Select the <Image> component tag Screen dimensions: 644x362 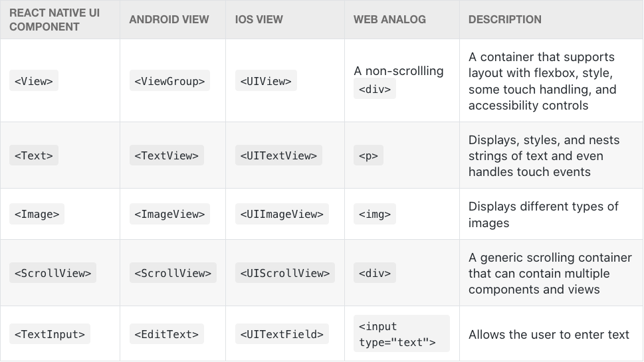tap(37, 214)
